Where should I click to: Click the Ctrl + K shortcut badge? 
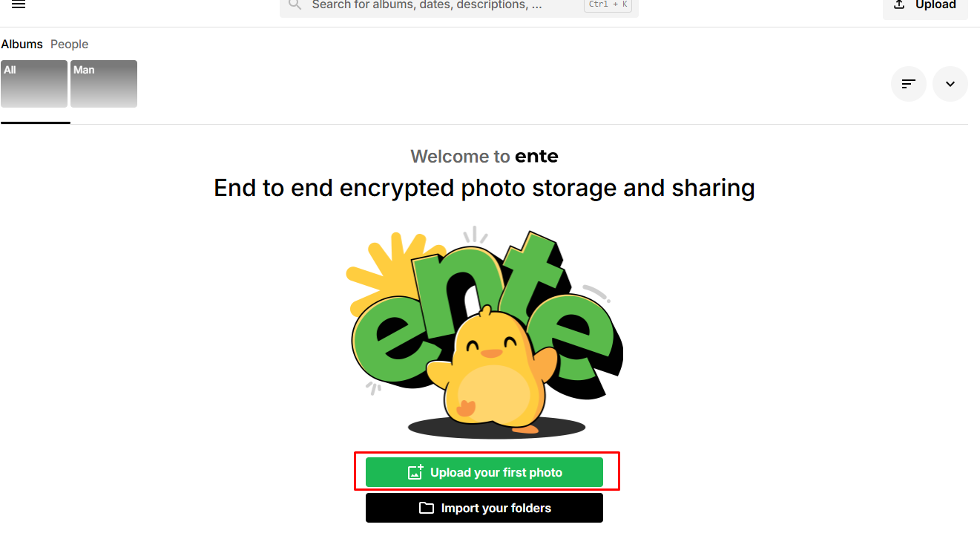coord(608,5)
